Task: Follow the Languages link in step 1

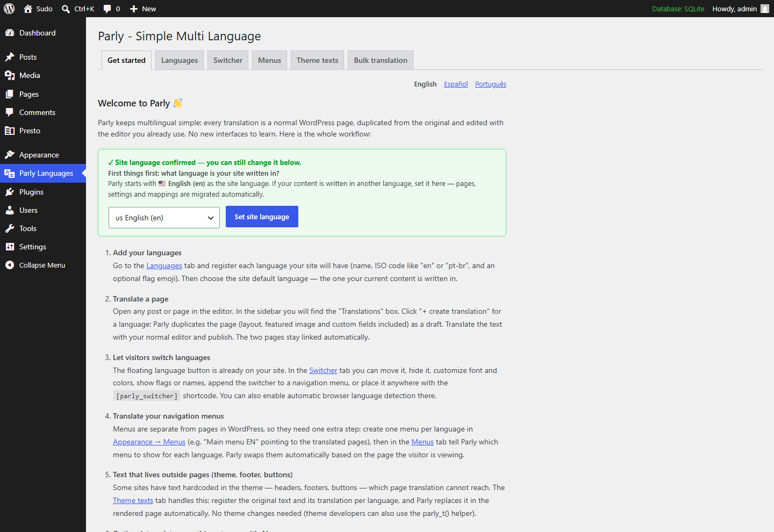Action: click(164, 265)
